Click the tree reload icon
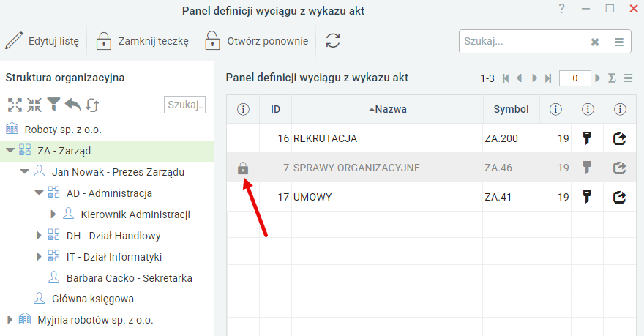Image resolution: width=644 pixels, height=336 pixels. [x=92, y=105]
